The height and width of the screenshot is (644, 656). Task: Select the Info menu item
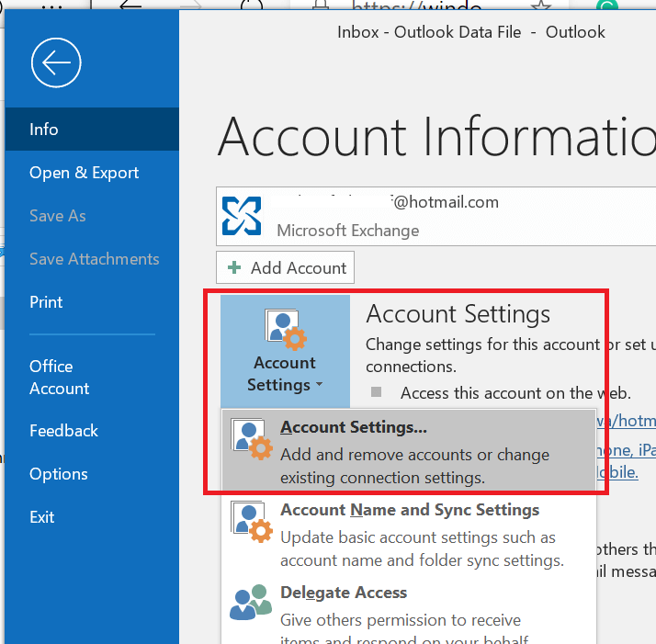click(x=92, y=130)
